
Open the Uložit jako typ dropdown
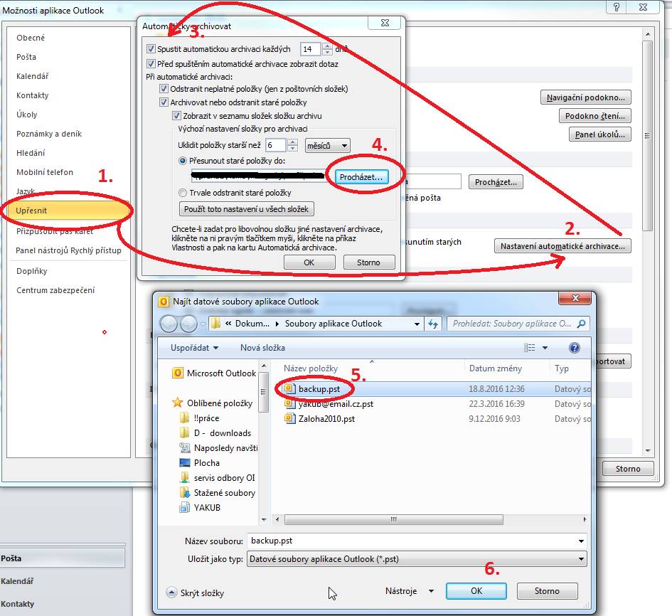[x=581, y=559]
